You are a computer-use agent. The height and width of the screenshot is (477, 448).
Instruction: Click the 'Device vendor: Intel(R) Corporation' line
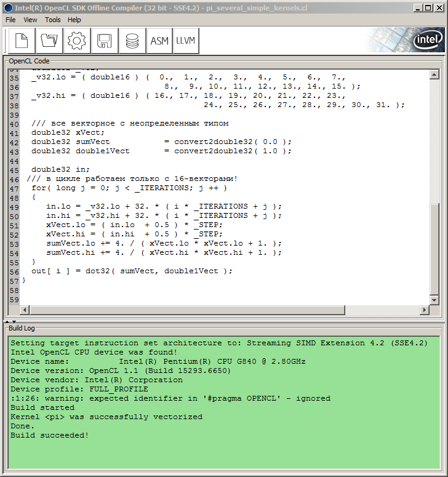(97, 380)
